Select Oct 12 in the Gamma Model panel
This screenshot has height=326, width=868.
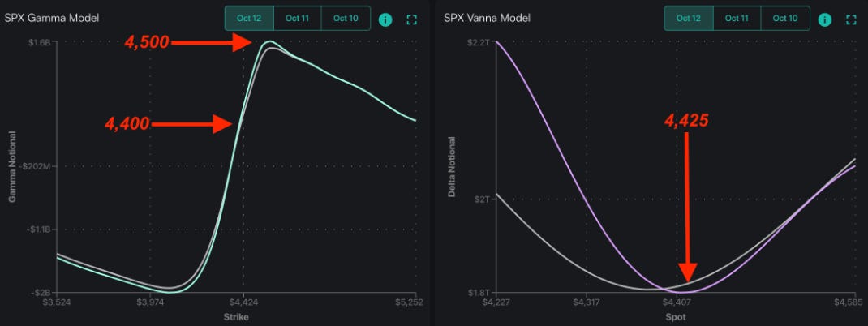250,18
